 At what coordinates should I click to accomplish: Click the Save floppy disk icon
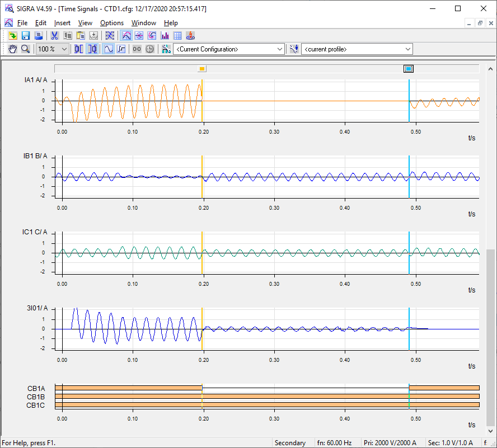25,35
